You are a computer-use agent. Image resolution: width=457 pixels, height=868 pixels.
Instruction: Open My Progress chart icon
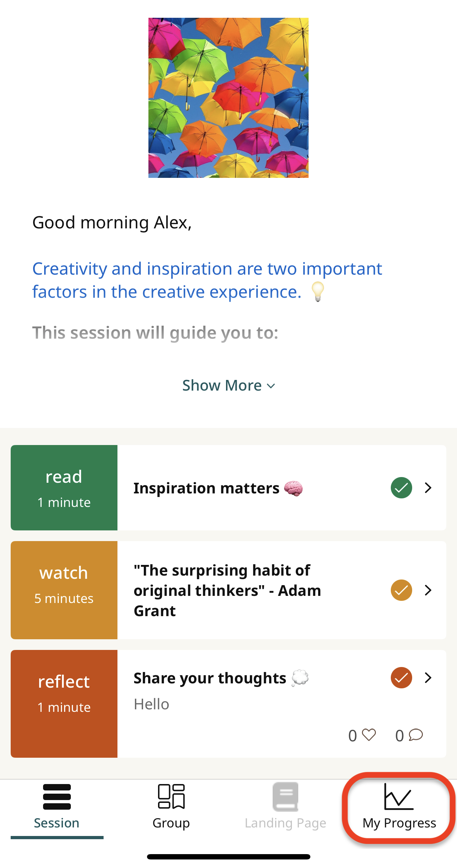(x=399, y=796)
